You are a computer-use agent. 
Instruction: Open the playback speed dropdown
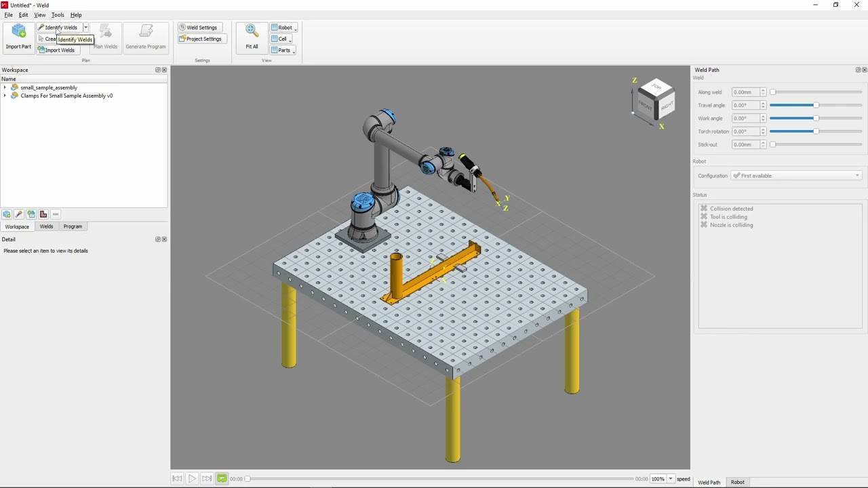click(671, 479)
